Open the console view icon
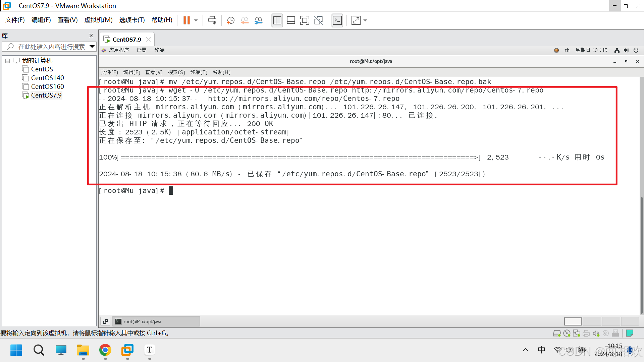This screenshot has height=362, width=644. (x=337, y=20)
